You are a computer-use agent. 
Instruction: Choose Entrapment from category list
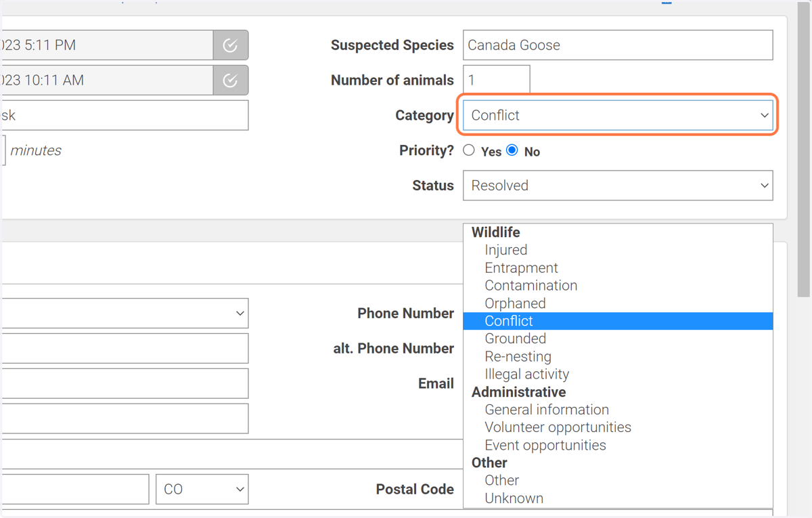pos(618,267)
